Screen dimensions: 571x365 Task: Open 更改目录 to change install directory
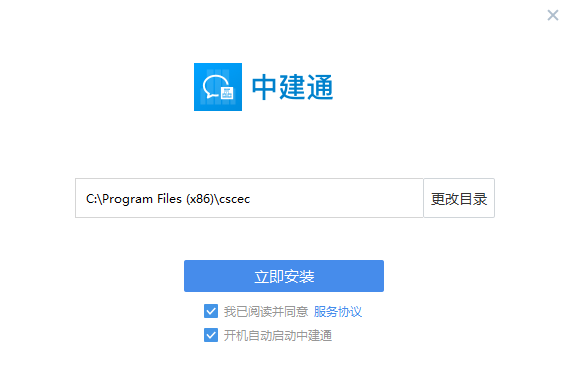[459, 198]
